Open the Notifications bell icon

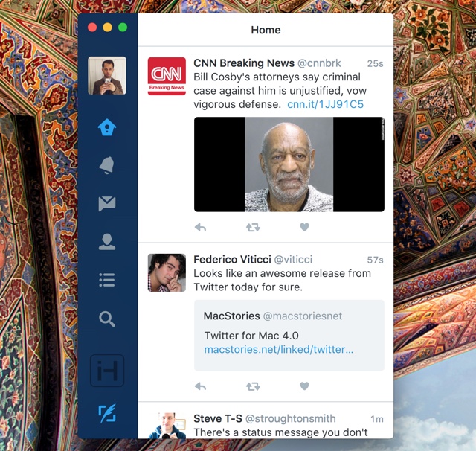[107, 165]
